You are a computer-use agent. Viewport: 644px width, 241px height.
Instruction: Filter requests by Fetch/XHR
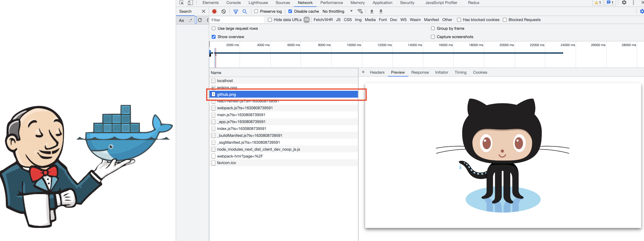[x=323, y=20]
